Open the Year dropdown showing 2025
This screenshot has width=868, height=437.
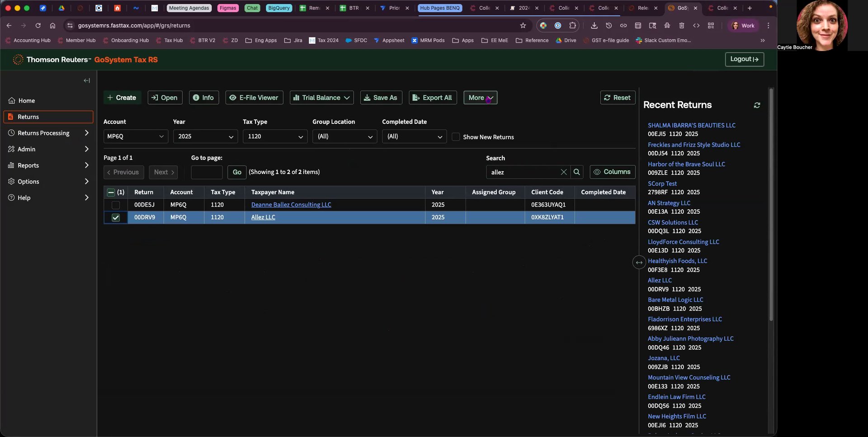click(x=205, y=136)
